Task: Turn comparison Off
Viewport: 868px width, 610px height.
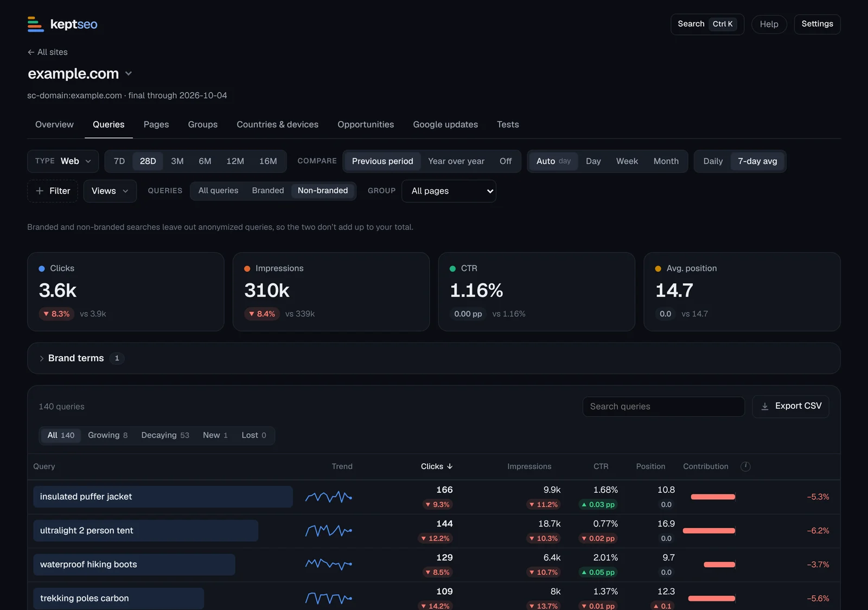Action: coord(506,161)
